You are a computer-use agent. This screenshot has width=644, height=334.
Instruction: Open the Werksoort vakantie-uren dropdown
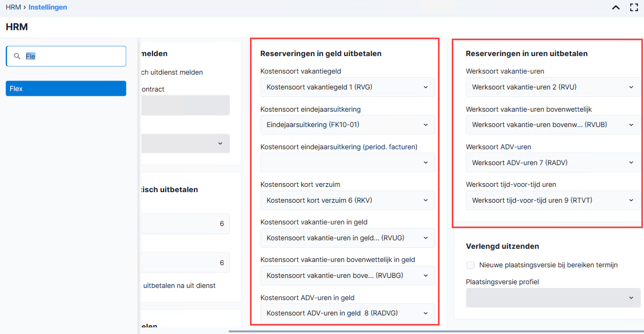pos(553,87)
